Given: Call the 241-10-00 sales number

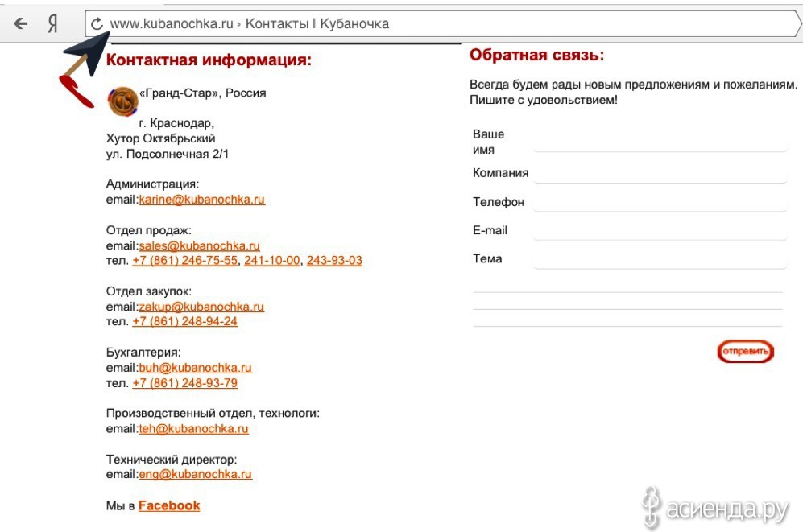Looking at the screenshot, I should pyautogui.click(x=272, y=261).
